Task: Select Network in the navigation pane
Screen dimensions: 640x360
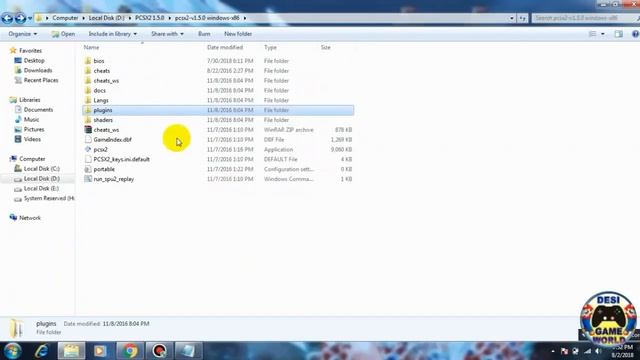Action: coord(30,218)
